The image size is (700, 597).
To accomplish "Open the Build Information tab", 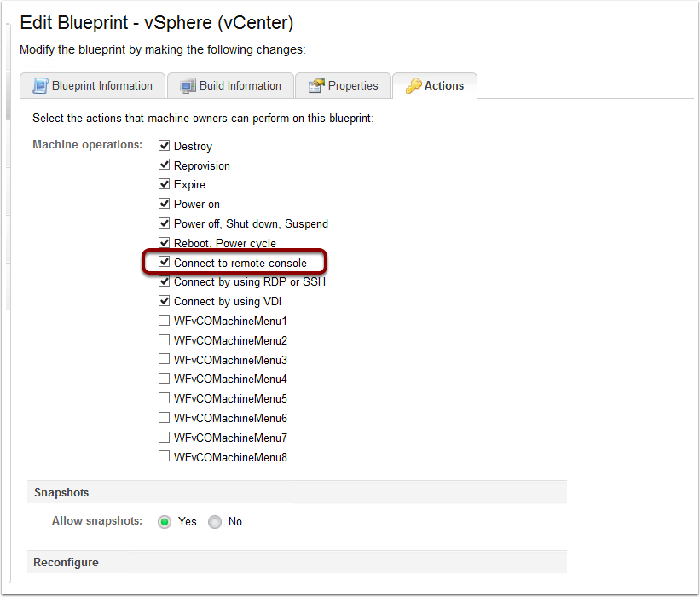I will click(x=230, y=86).
